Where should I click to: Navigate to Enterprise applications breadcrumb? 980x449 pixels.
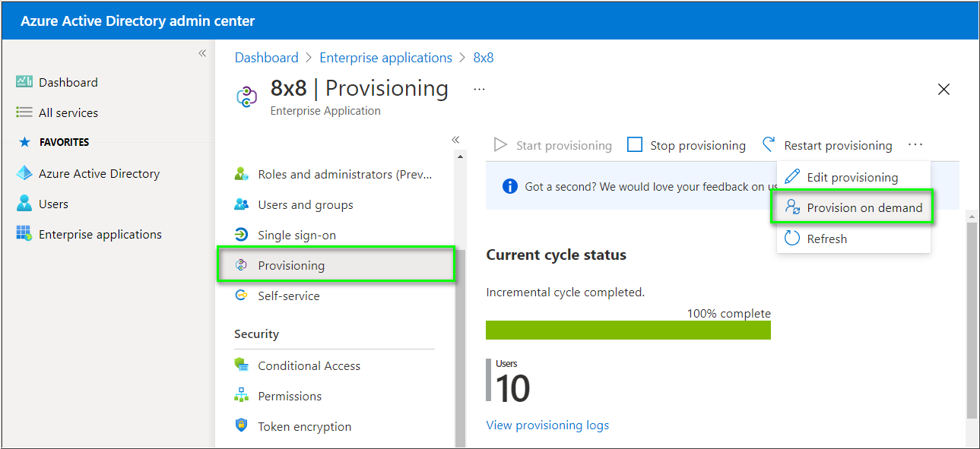click(x=385, y=58)
